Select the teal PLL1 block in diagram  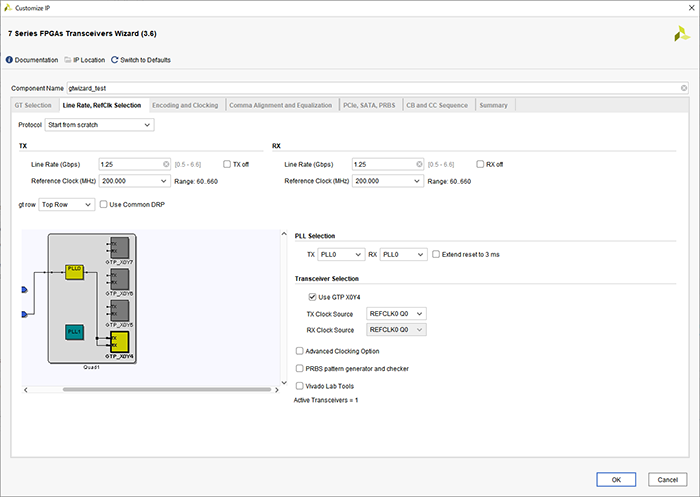(x=75, y=332)
